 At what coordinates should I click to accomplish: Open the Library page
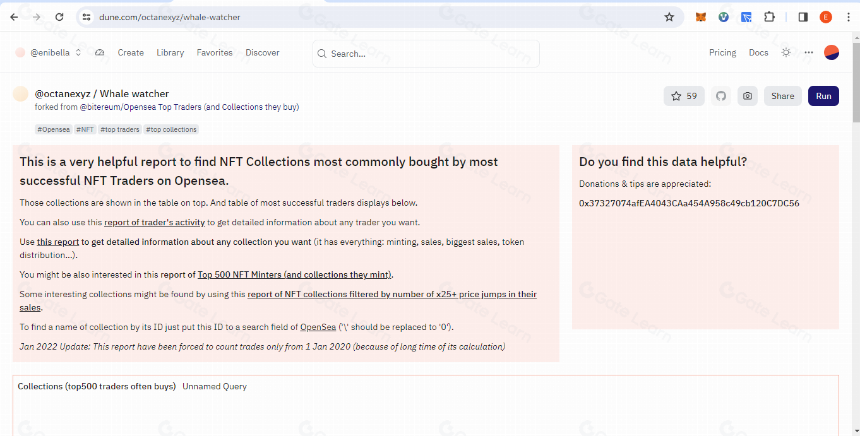[x=170, y=53]
